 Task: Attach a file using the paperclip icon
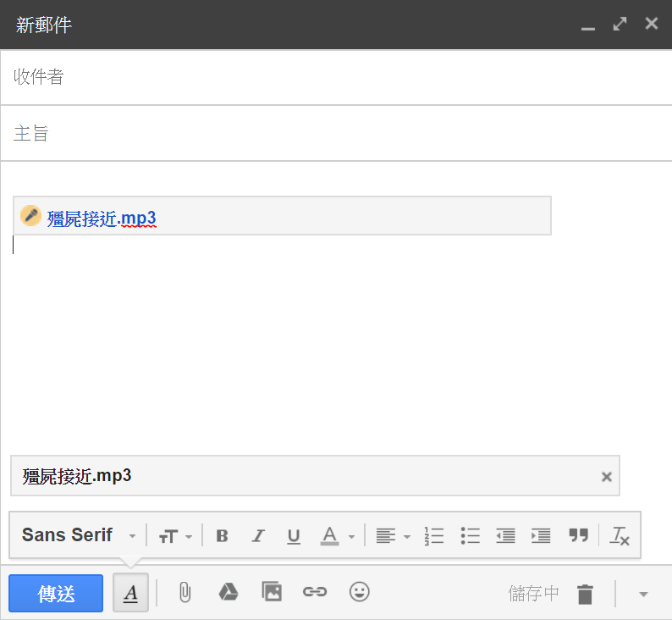(x=185, y=593)
